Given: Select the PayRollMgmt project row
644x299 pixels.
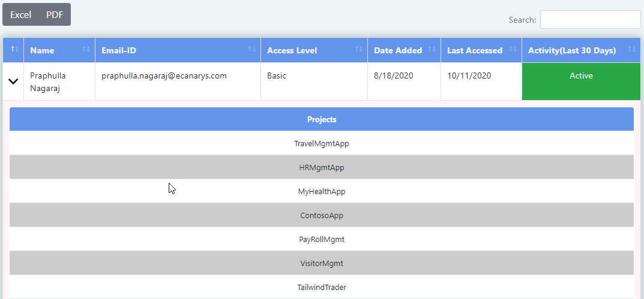Looking at the screenshot, I should tap(322, 239).
